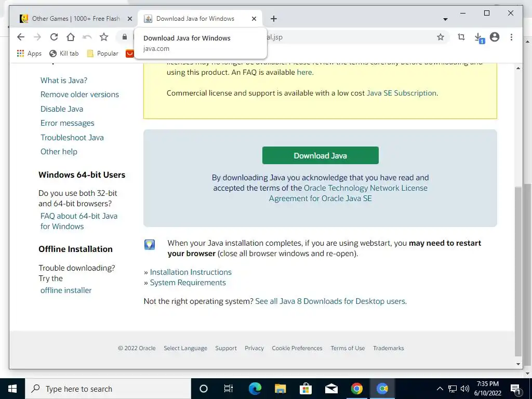
Task: Click the offline installer link
Action: pyautogui.click(x=66, y=290)
